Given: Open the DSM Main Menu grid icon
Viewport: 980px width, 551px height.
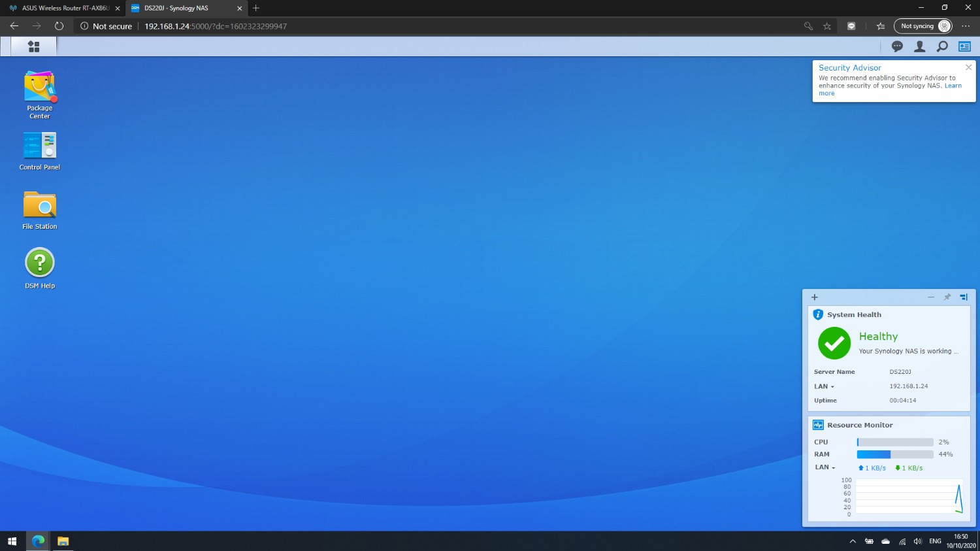Looking at the screenshot, I should [34, 46].
